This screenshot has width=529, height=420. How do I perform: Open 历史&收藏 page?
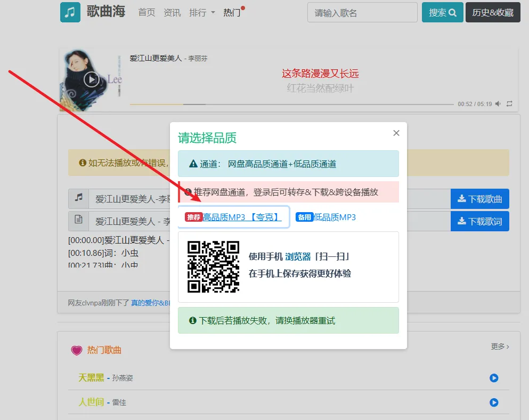(x=493, y=12)
